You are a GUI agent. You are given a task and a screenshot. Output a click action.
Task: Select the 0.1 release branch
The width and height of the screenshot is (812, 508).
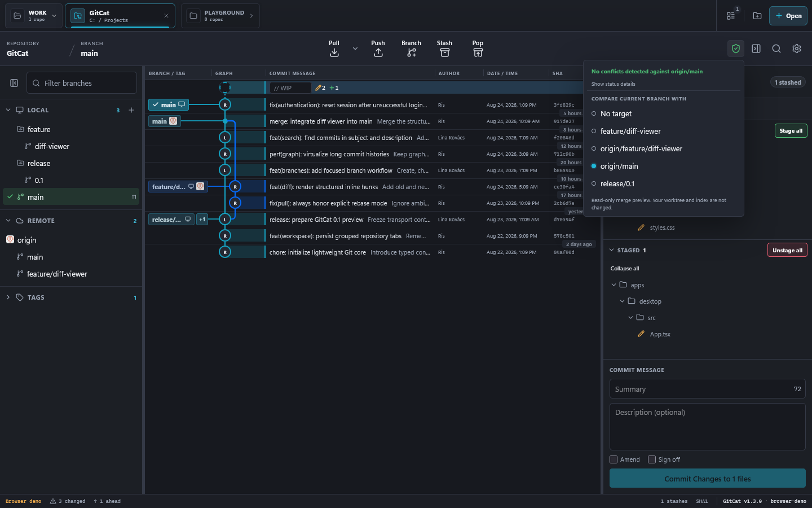point(71,180)
